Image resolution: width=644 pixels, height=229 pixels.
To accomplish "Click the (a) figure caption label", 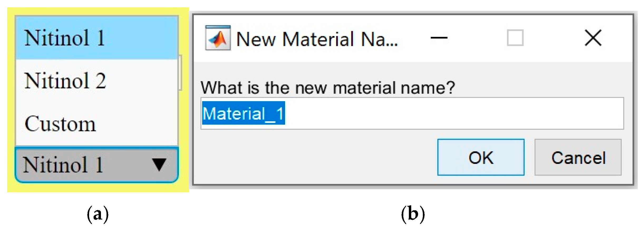I will point(98,213).
